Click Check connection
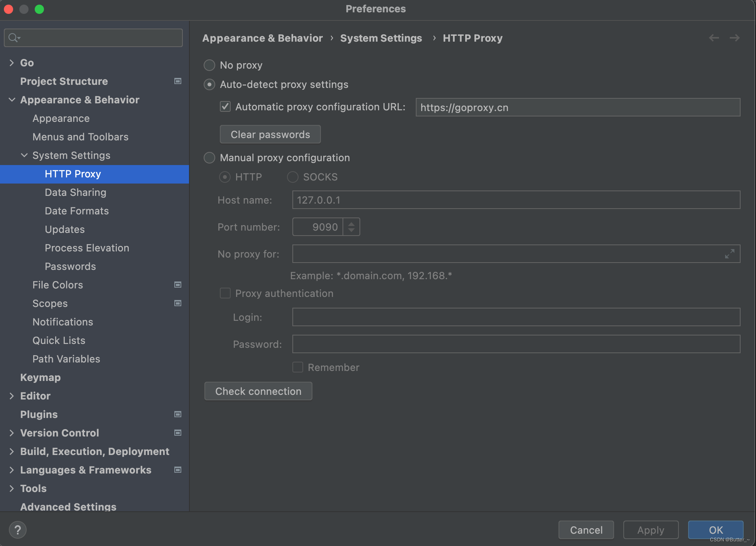 [x=258, y=391]
